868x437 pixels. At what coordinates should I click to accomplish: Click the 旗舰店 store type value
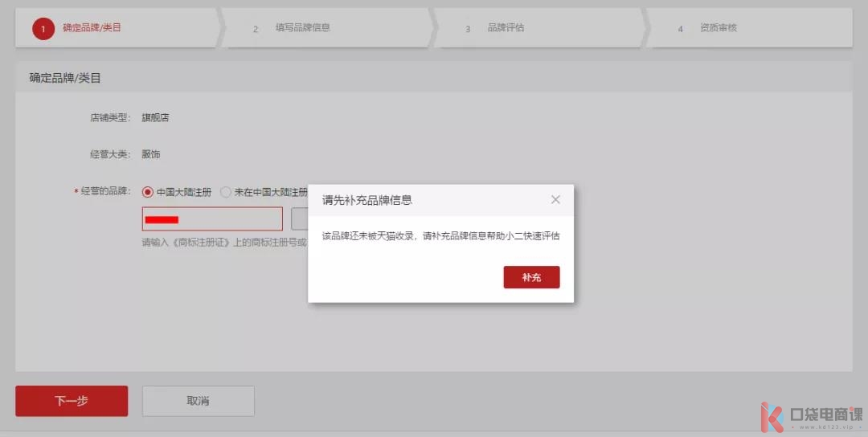coord(155,117)
